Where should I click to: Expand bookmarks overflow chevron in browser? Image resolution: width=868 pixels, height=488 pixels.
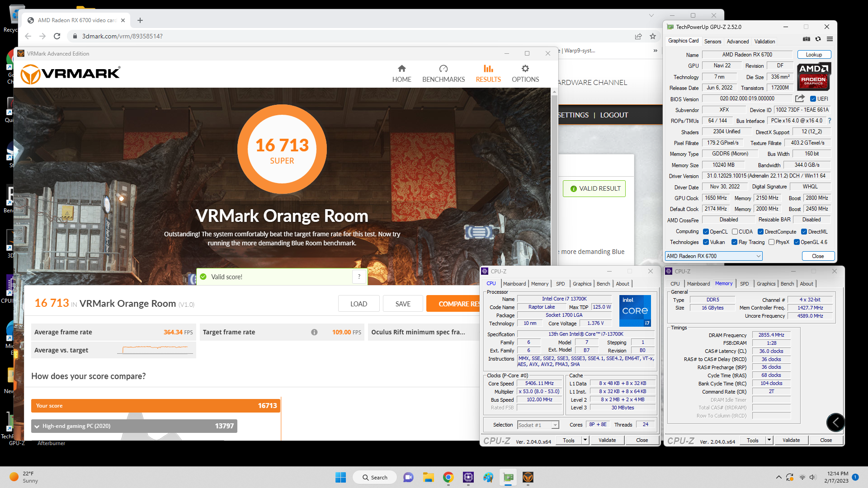click(655, 51)
